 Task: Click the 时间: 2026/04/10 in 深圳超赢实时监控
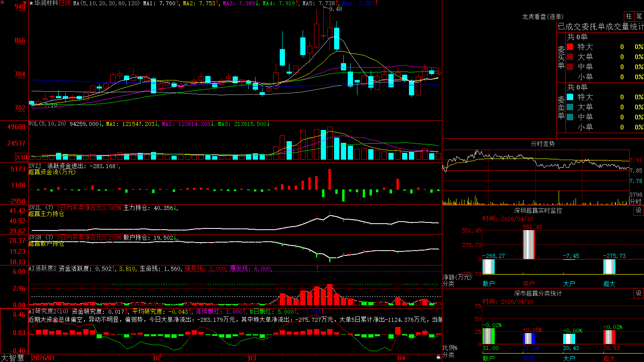(x=508, y=219)
